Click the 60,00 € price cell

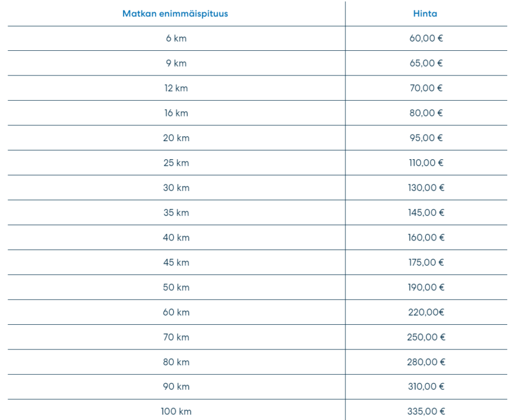pos(429,39)
